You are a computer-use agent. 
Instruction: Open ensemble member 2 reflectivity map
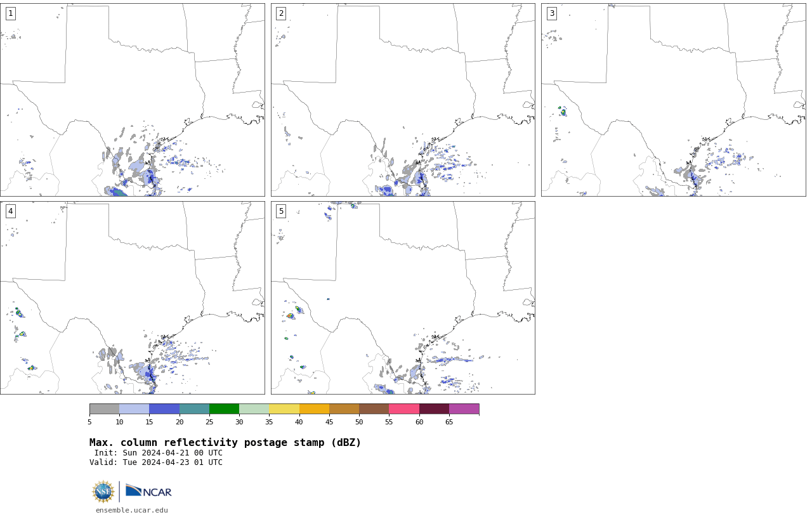coord(403,100)
